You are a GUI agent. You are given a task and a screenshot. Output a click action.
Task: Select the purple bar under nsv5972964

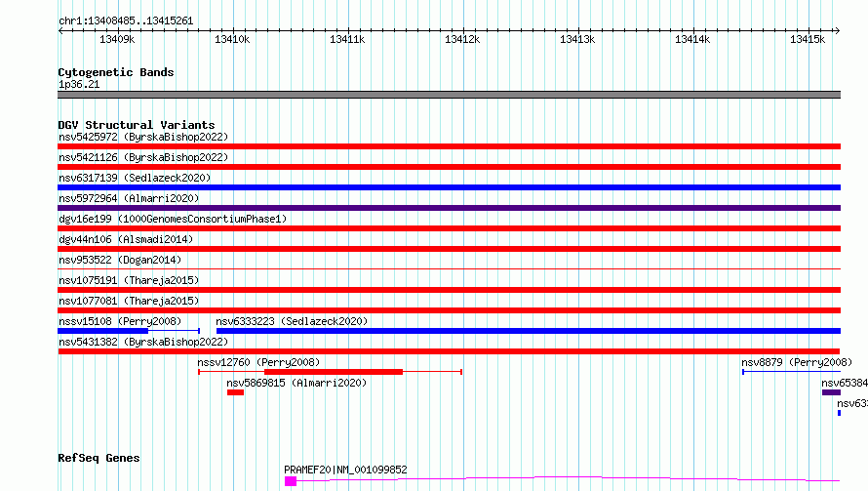coord(449,208)
